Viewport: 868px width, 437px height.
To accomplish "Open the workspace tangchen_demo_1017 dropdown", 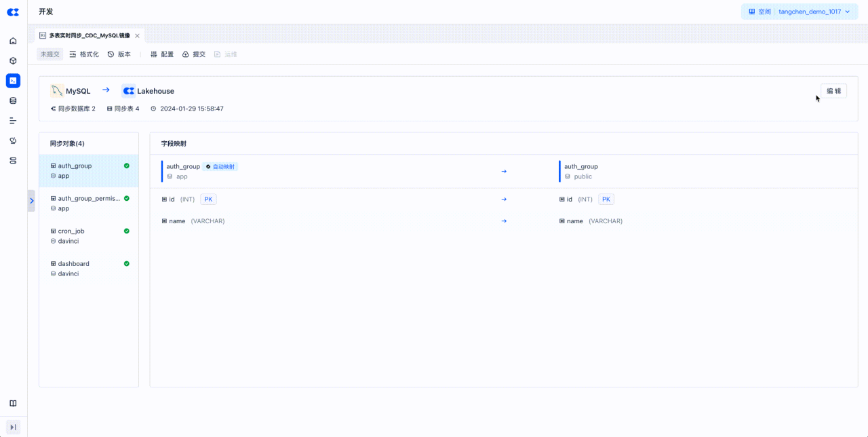I will tap(800, 12).
